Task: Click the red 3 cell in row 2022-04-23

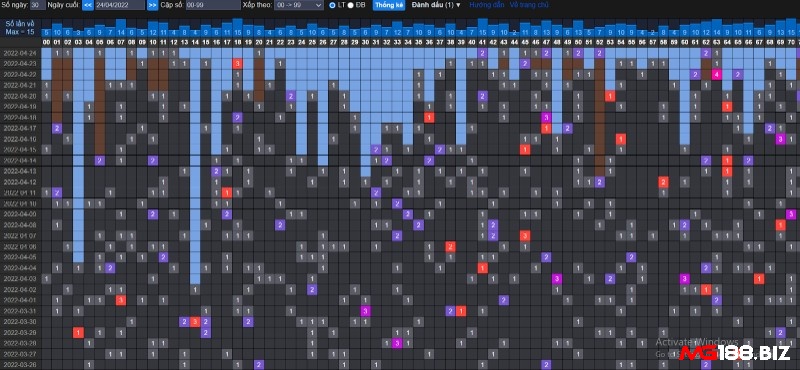Action: coord(237,63)
